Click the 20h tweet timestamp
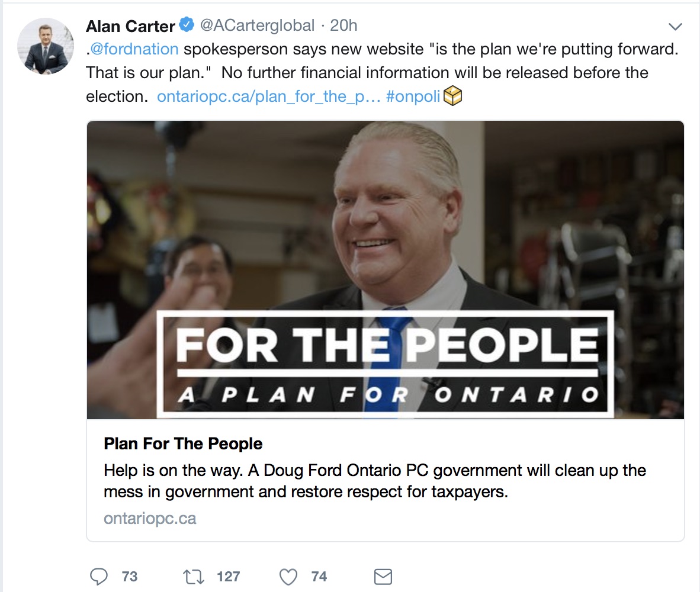Screen dimensions: 700x592 click(x=343, y=25)
